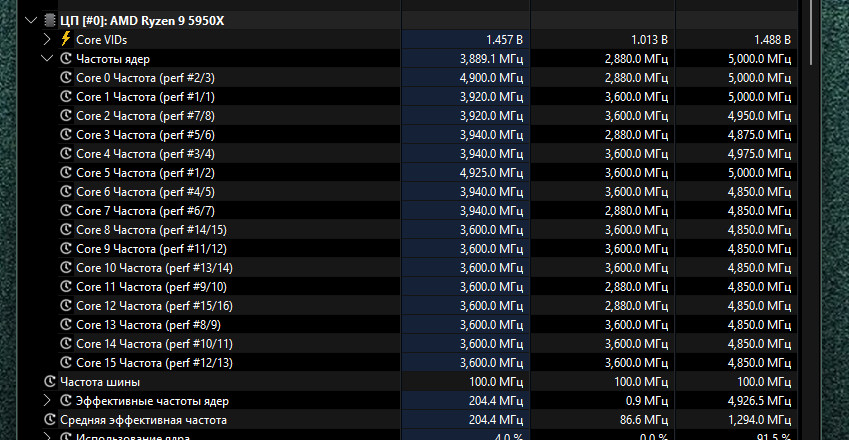Click the clock icon of Core 13 Частота
Image resolution: width=849 pixels, height=440 pixels.
(x=66, y=324)
